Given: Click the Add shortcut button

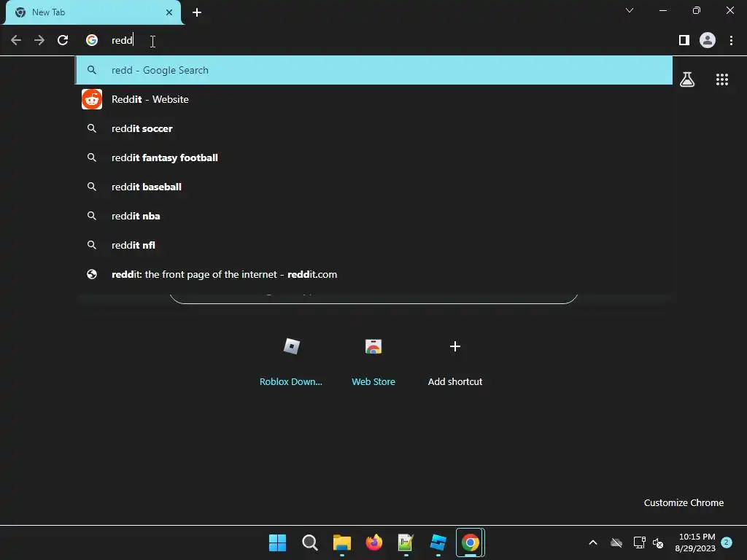Looking at the screenshot, I should point(455,359).
